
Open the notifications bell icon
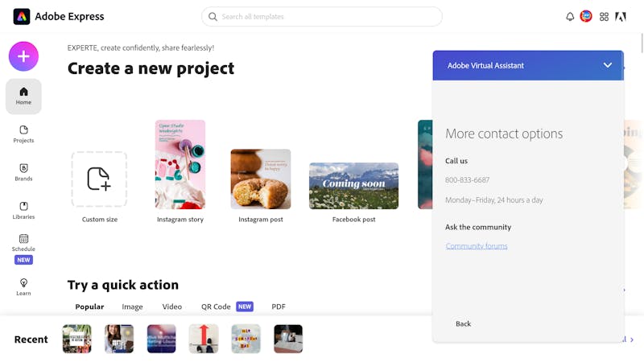[x=570, y=17]
